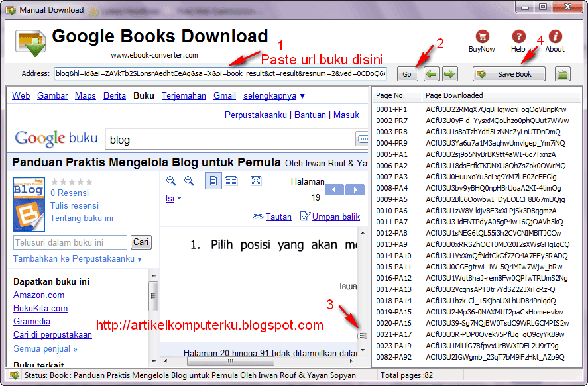
Task: Toggle fullscreen book view
Action: pos(256,181)
